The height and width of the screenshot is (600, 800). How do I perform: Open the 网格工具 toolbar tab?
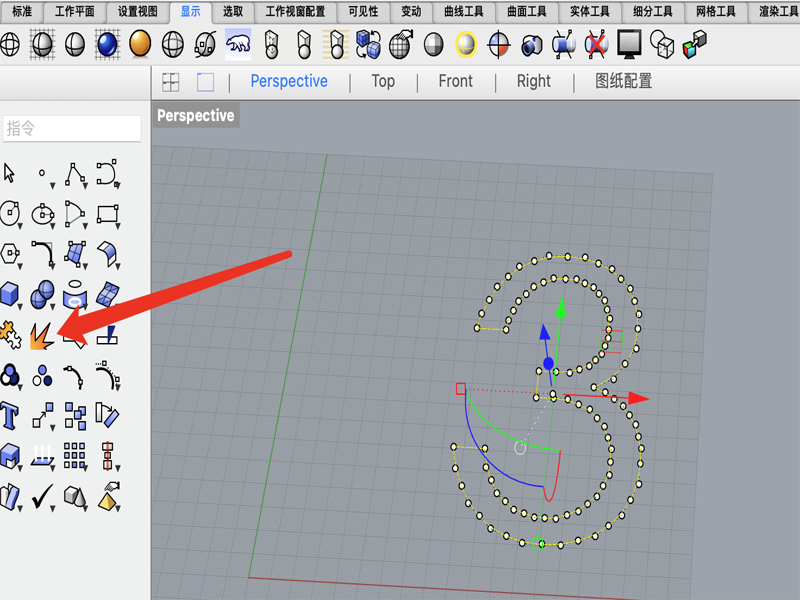point(716,11)
